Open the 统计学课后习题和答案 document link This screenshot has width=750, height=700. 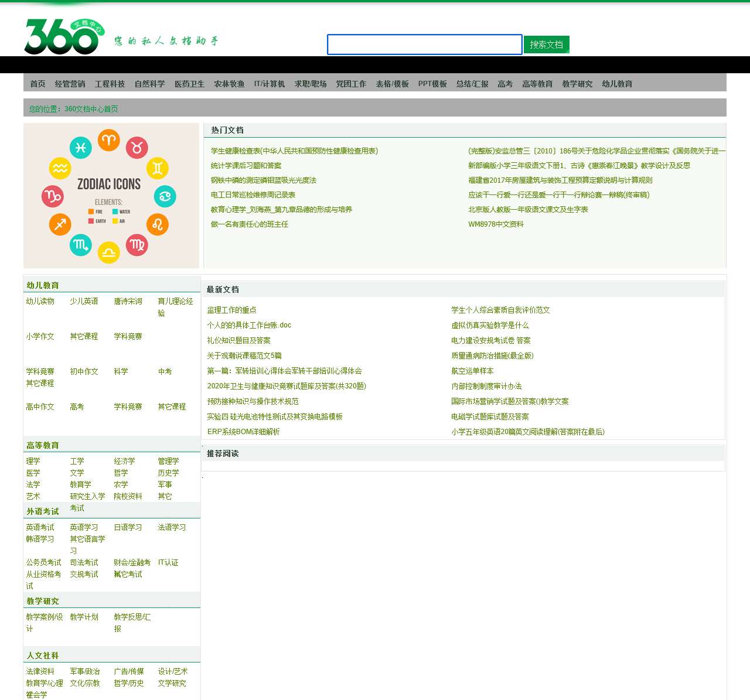246,166
